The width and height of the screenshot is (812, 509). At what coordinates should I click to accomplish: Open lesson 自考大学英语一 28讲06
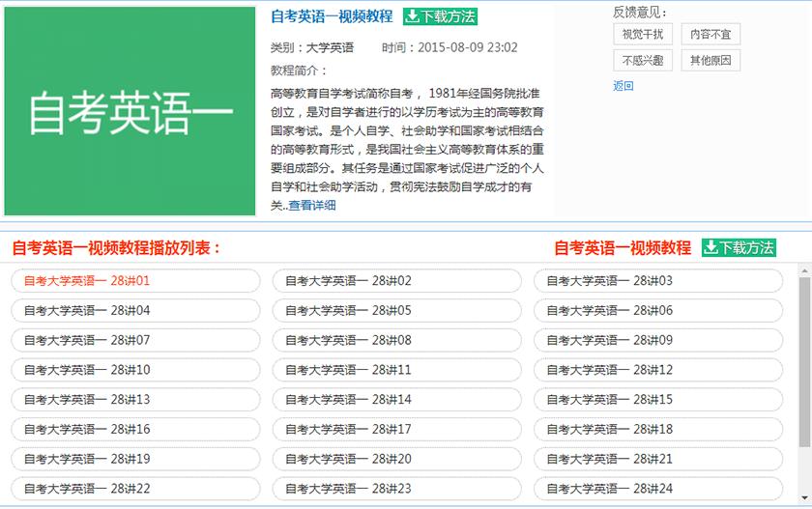point(658,310)
